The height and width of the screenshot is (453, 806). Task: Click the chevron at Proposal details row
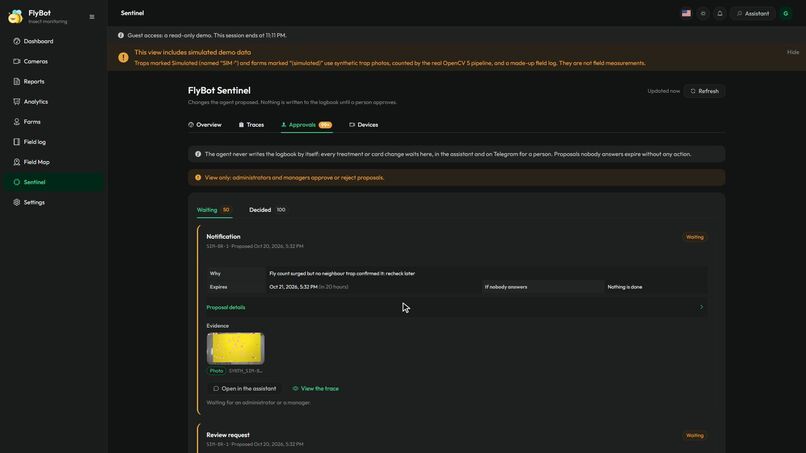click(x=701, y=307)
